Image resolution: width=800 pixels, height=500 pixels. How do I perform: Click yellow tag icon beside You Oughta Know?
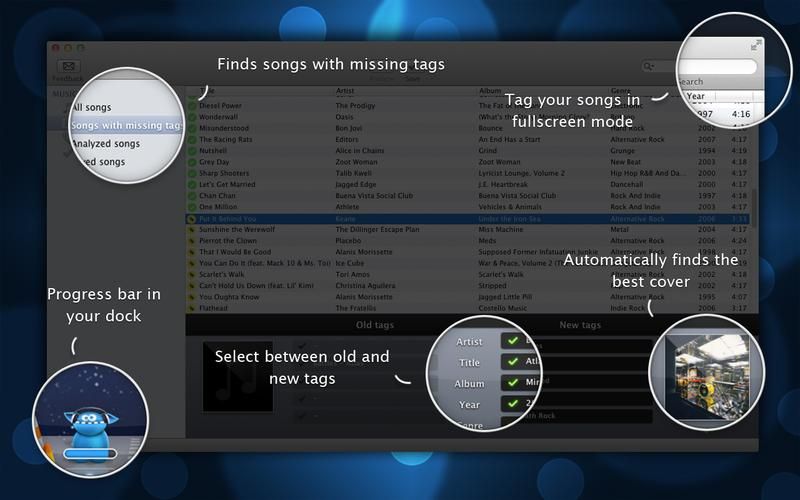(x=192, y=297)
